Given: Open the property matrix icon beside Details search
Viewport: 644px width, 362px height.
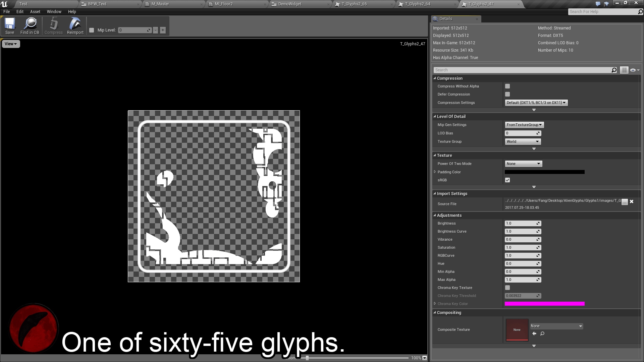Looking at the screenshot, I should [624, 70].
